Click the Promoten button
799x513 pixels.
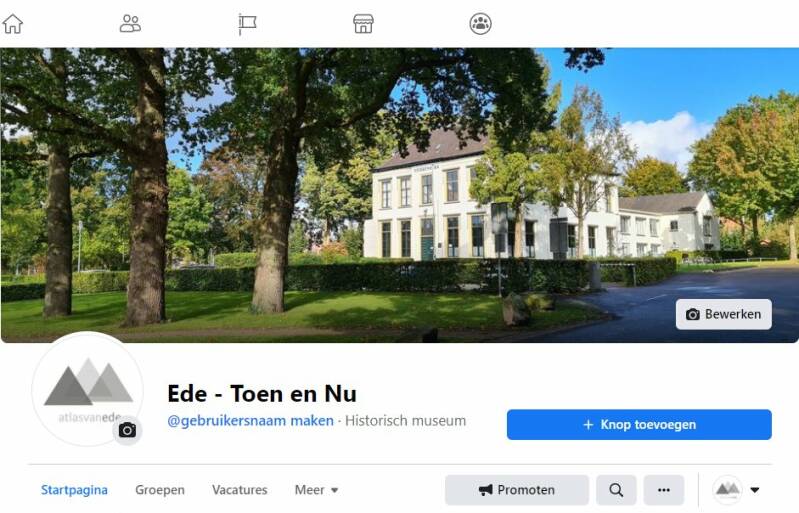tap(517, 490)
